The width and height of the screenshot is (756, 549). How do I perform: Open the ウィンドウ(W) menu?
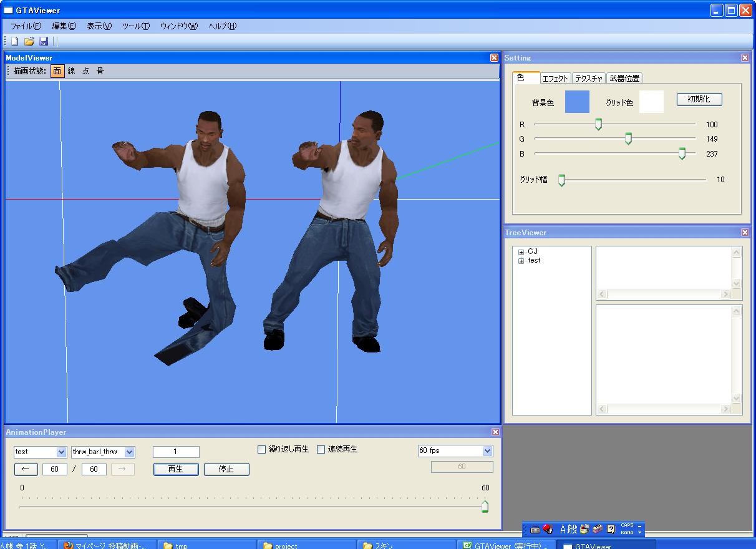click(x=179, y=26)
